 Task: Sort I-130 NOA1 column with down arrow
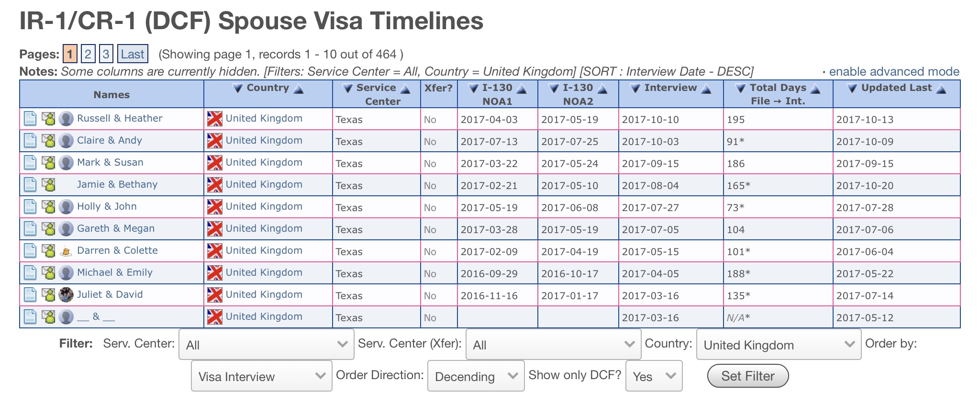pos(473,88)
